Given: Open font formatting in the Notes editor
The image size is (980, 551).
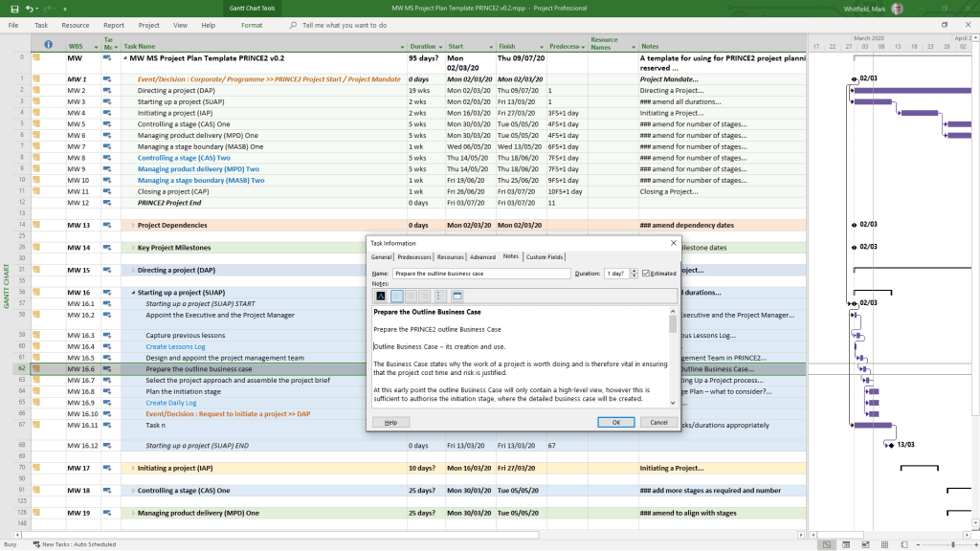Looking at the screenshot, I should coord(380,296).
